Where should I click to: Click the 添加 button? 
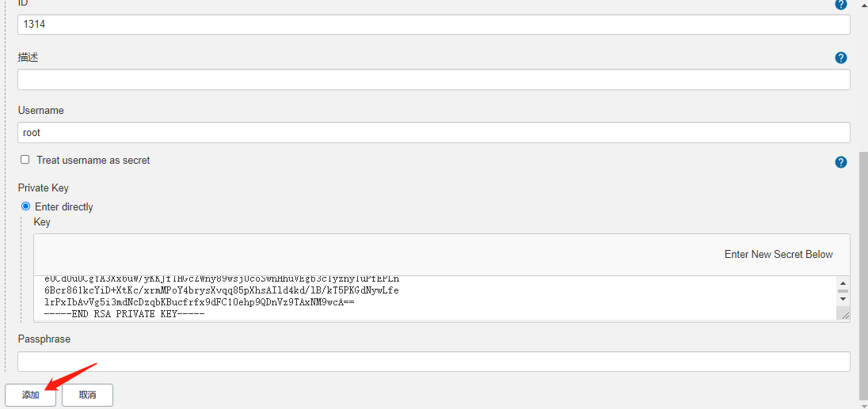coord(30,396)
